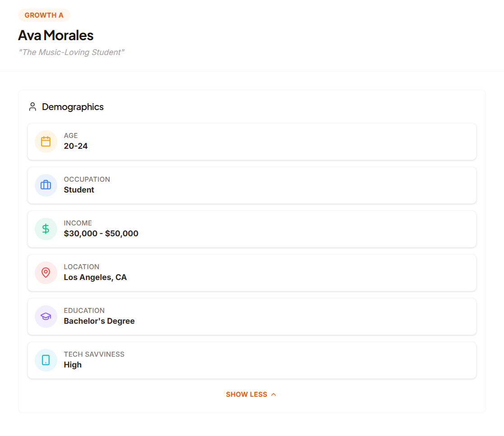Click the person icon beside Demographics heading

coord(32,106)
